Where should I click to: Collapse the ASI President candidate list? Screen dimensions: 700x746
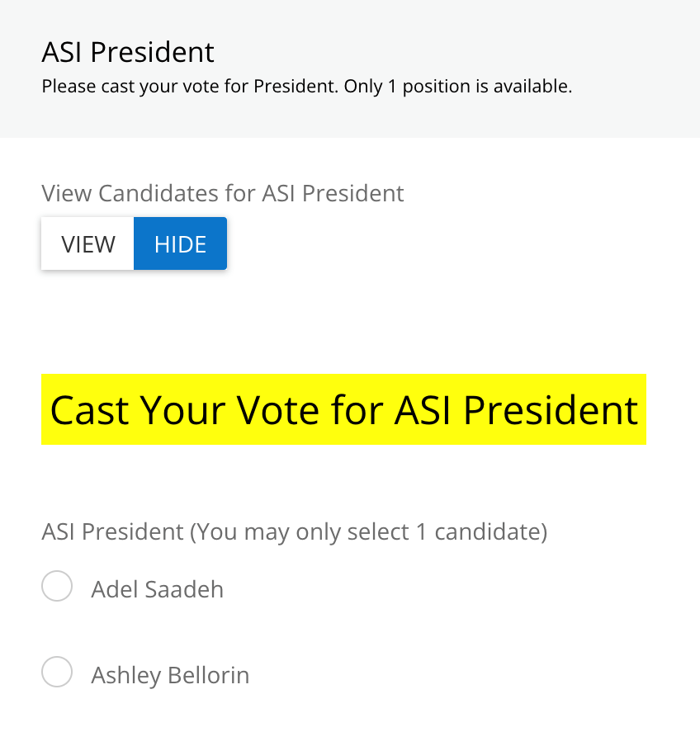coord(180,243)
